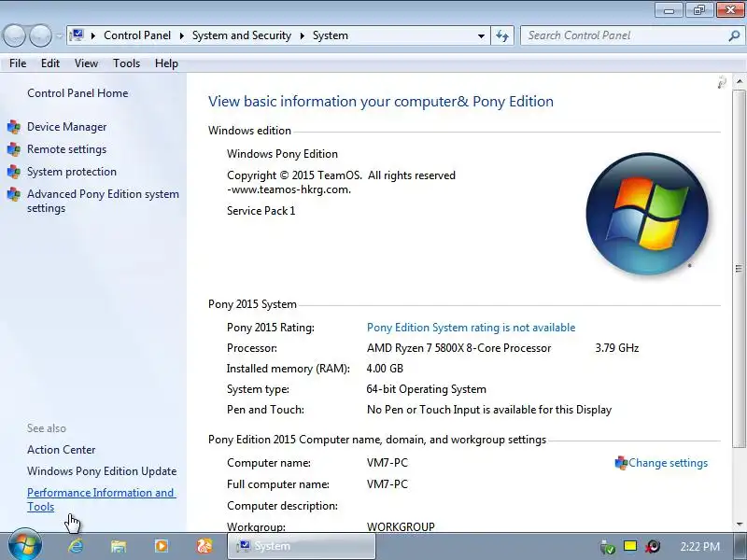The height and width of the screenshot is (560, 747).
Task: Open the View menu
Action: [86, 63]
